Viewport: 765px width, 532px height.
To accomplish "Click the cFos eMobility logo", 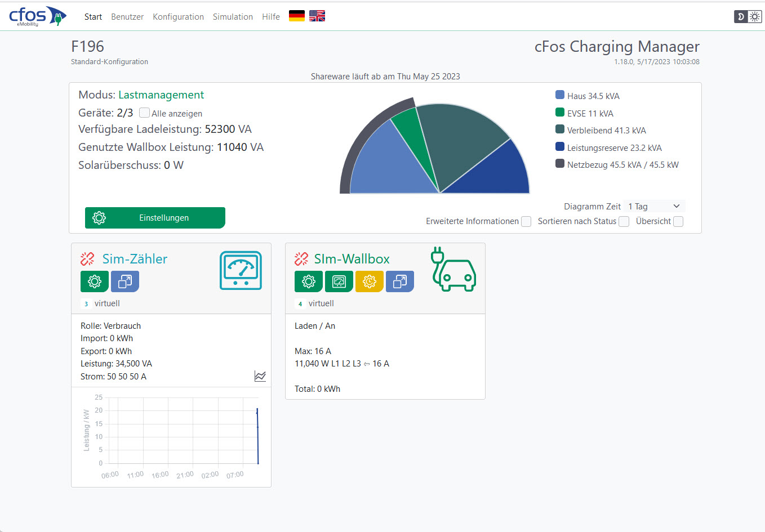I will coord(38,16).
